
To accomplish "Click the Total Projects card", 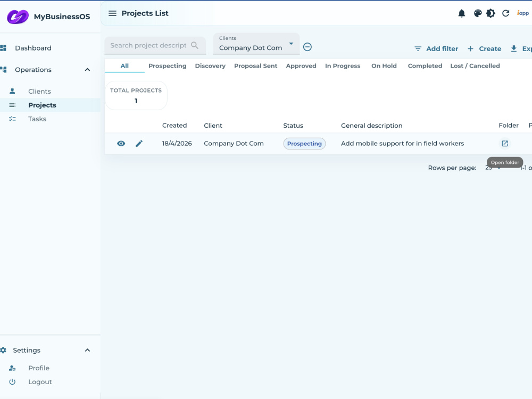I will click(x=136, y=95).
